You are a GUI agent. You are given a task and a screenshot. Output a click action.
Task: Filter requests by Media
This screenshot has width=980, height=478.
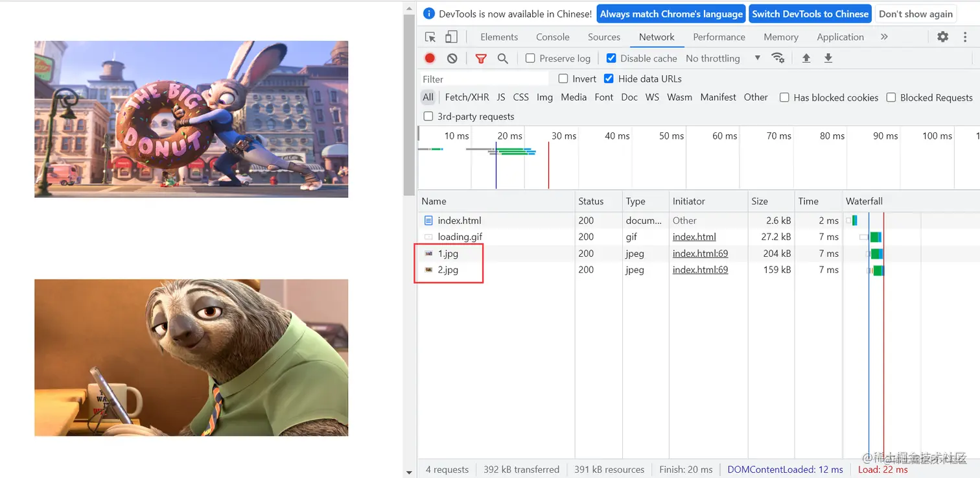click(574, 97)
